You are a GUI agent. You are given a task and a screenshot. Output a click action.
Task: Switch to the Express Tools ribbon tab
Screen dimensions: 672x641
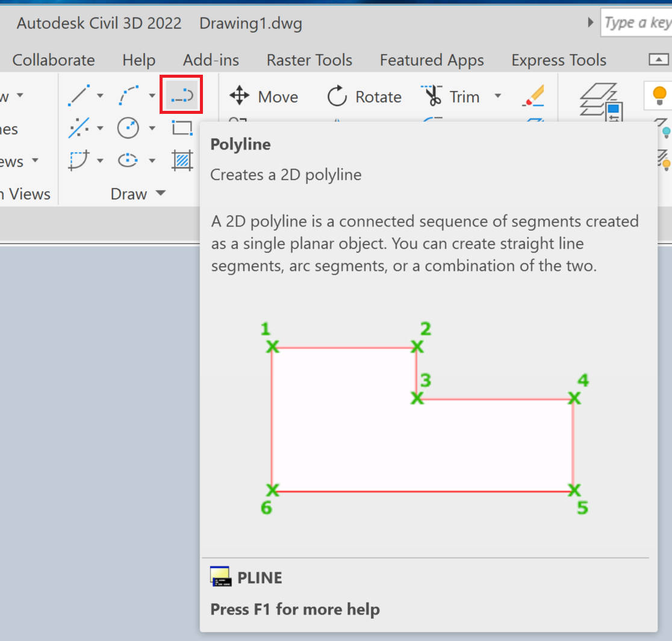coord(558,60)
